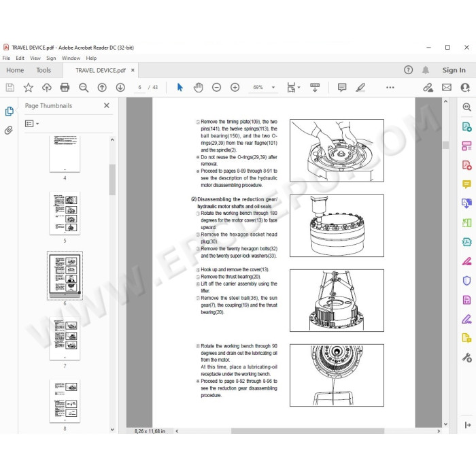
Task: Open more tools ellipsis
Action: (x=390, y=88)
